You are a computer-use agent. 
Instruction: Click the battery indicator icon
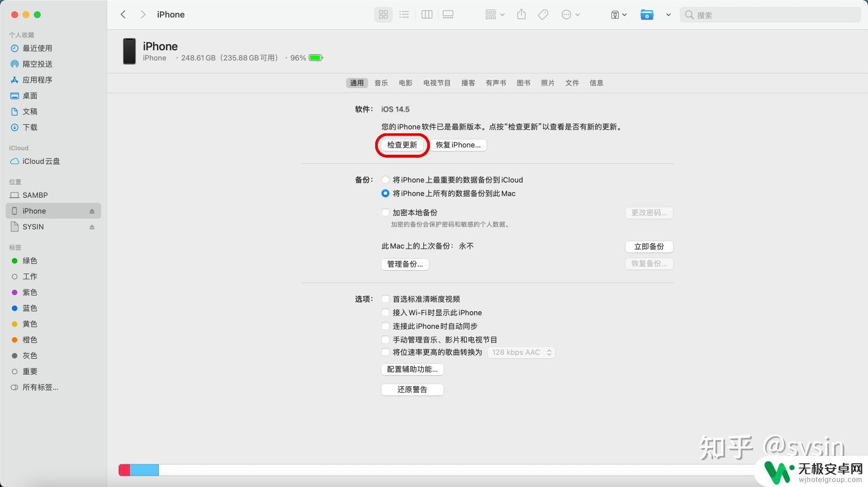coord(316,58)
